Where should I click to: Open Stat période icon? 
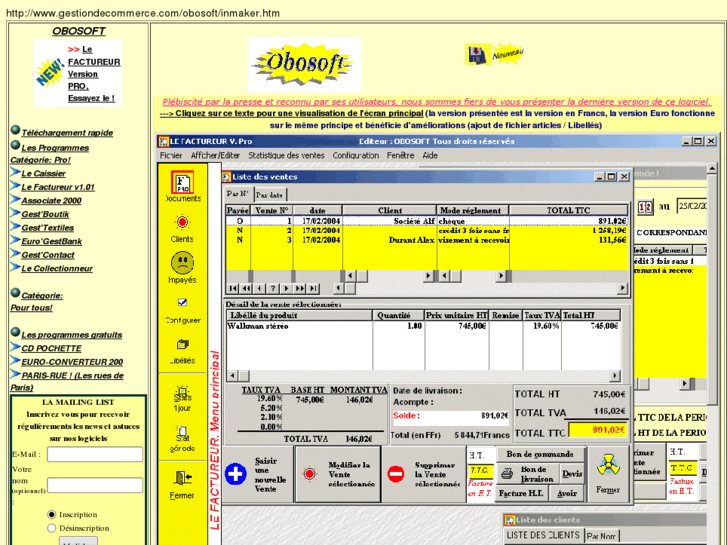pyautogui.click(x=182, y=432)
